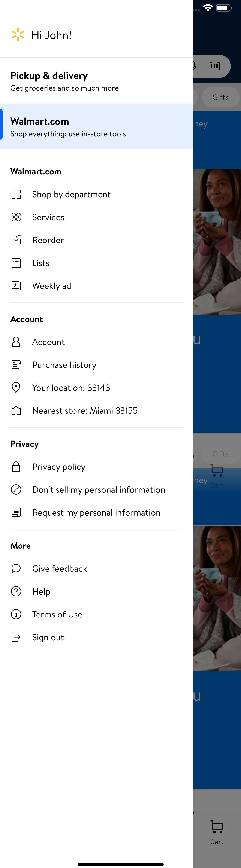
Task: Click the Help question mark icon
Action: click(x=16, y=591)
